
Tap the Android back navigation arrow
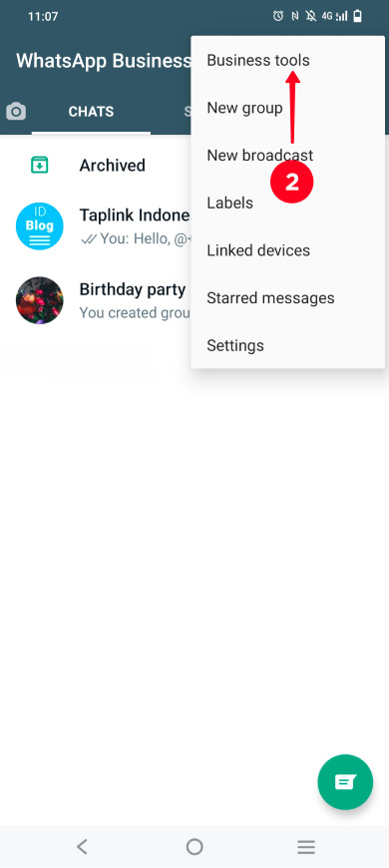[x=82, y=846]
